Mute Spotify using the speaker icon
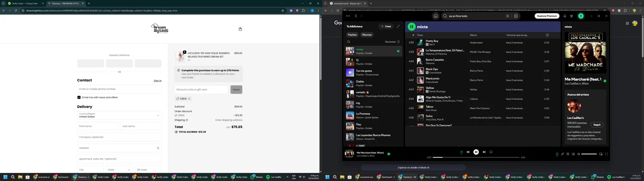The image size is (644, 181). [x=578, y=154]
